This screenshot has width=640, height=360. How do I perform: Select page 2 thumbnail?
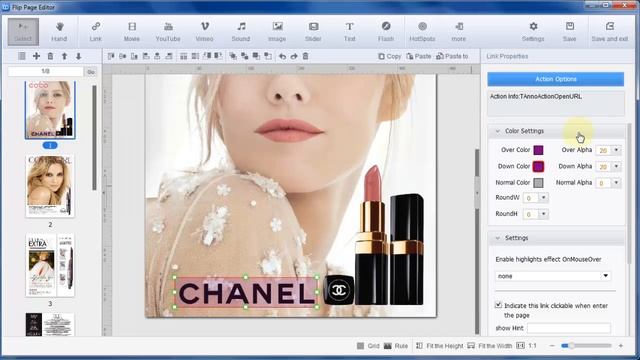pos(50,186)
